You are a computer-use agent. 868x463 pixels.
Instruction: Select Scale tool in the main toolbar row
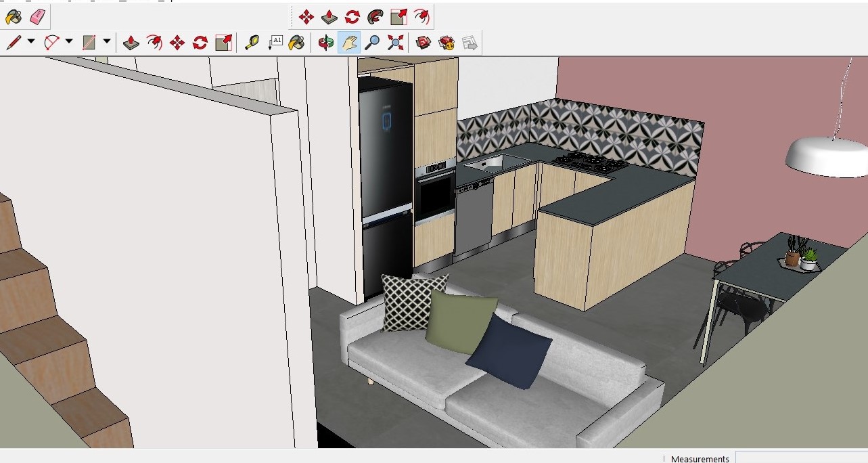point(223,43)
